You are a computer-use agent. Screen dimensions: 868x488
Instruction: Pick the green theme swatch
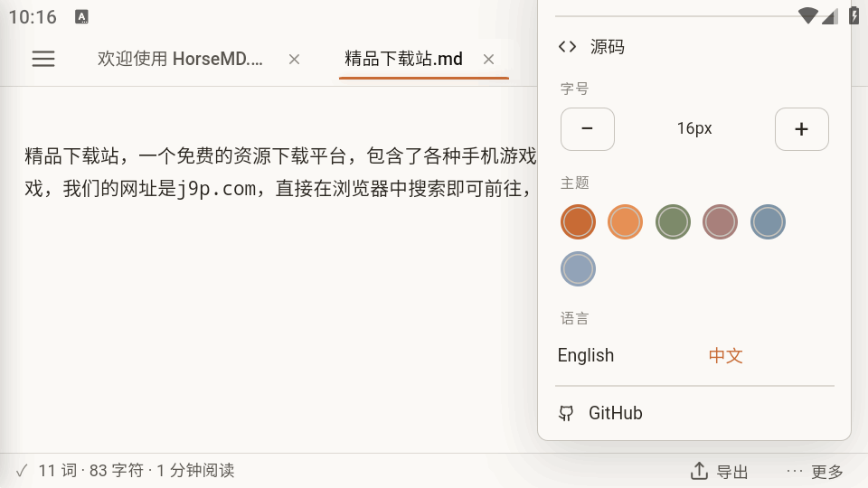pos(673,222)
